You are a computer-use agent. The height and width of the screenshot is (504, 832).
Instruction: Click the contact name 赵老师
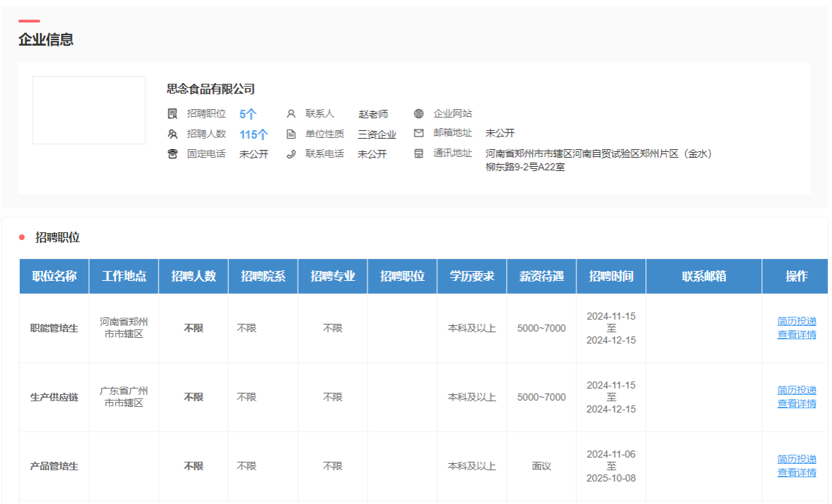coord(373,114)
